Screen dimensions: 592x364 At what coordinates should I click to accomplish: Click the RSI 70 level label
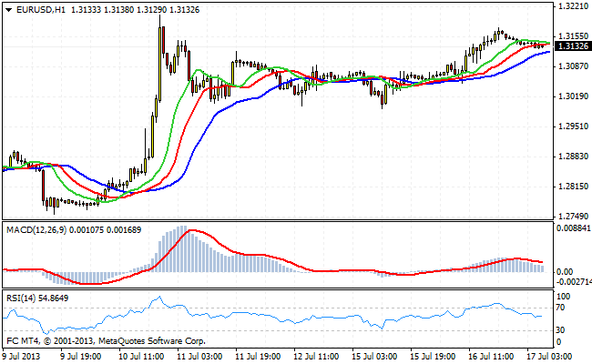(561, 308)
